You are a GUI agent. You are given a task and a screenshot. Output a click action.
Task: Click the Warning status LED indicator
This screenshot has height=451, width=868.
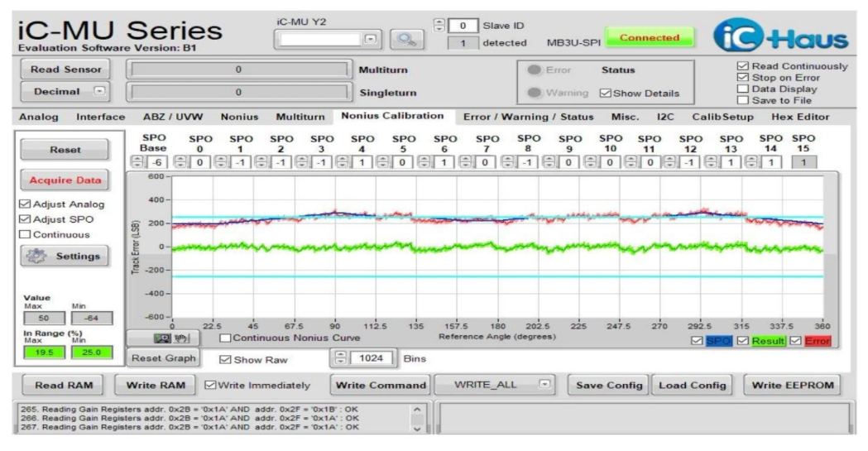pos(535,93)
